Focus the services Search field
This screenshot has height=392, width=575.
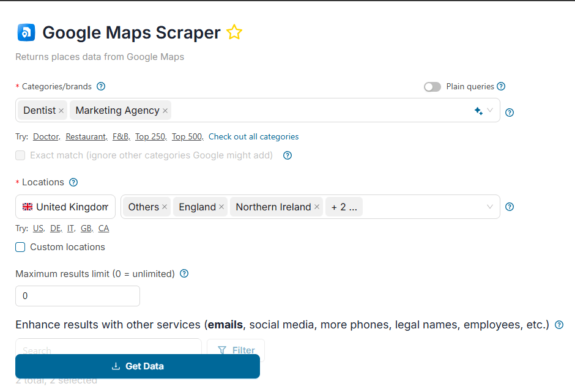108,347
